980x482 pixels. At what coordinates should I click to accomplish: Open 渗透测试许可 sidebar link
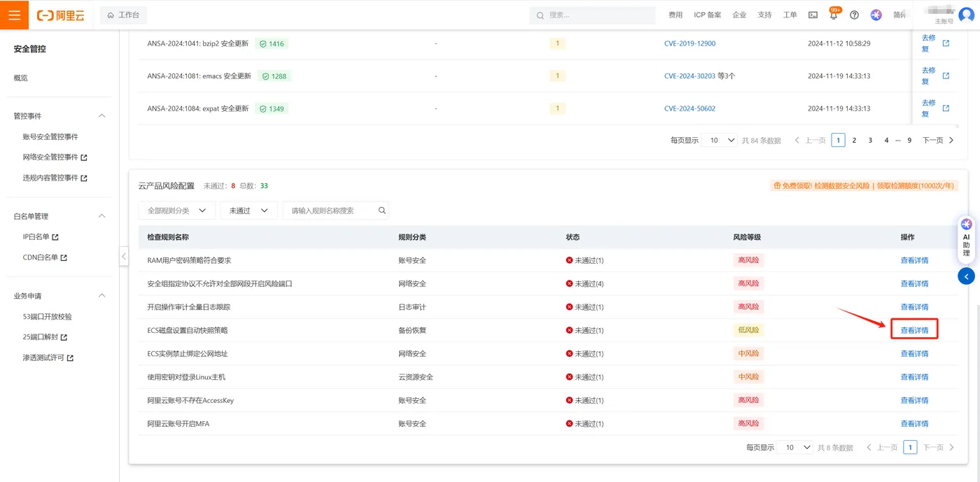point(48,357)
